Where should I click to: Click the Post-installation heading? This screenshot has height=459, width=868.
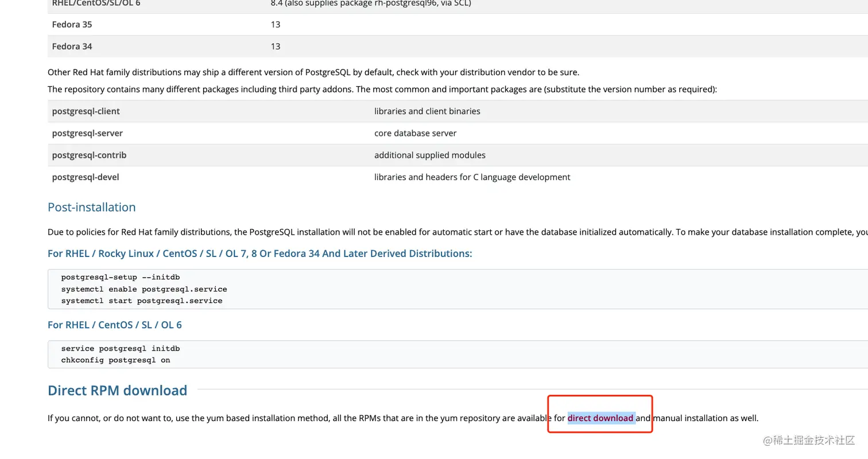click(92, 207)
